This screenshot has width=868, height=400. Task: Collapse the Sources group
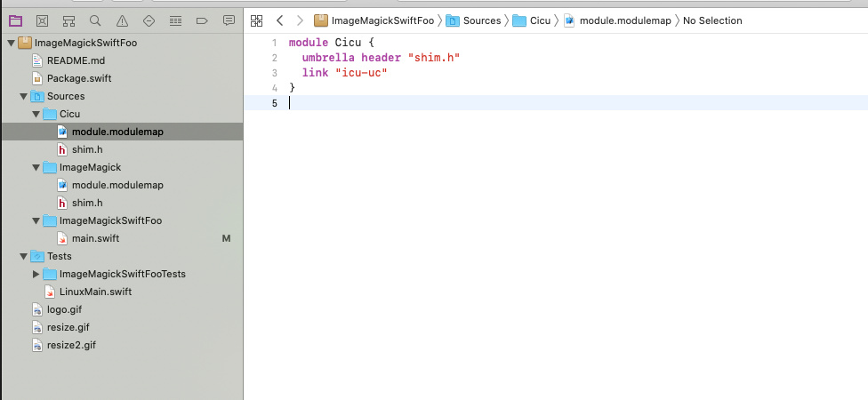click(x=23, y=96)
